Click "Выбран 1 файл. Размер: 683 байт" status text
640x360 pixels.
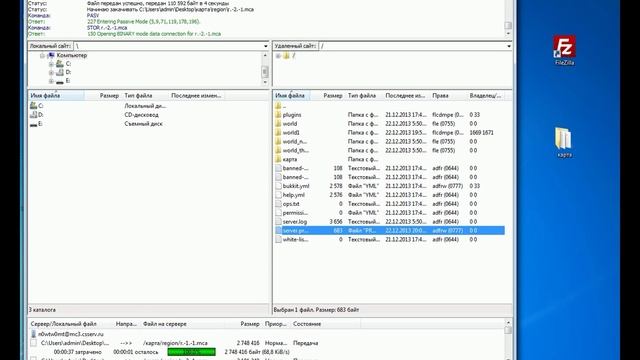(x=316, y=310)
